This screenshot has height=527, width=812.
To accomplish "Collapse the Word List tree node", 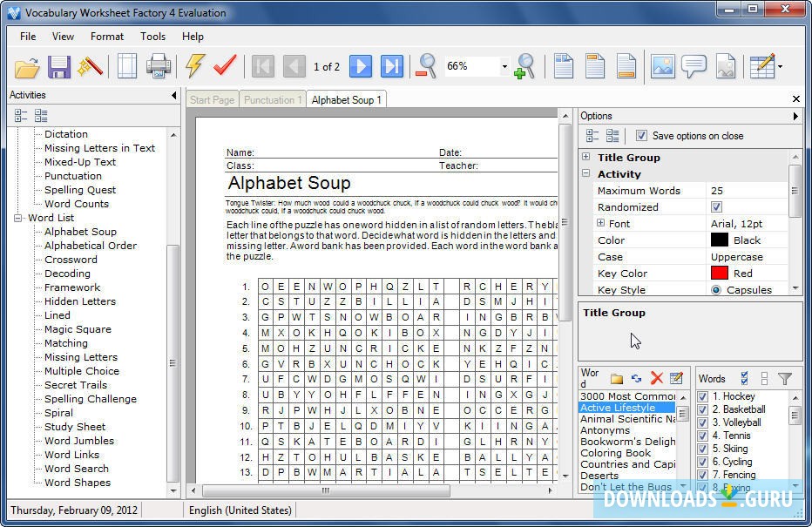I will [17, 218].
